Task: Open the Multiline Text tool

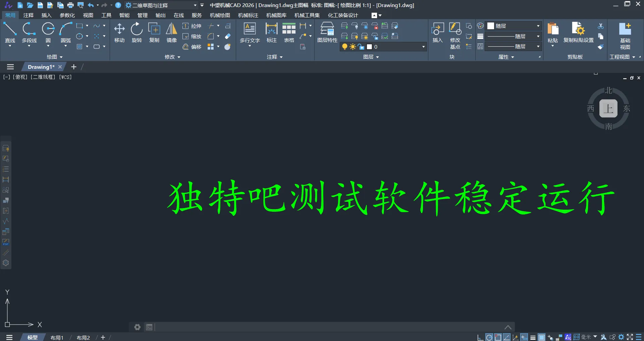Action: click(x=249, y=32)
